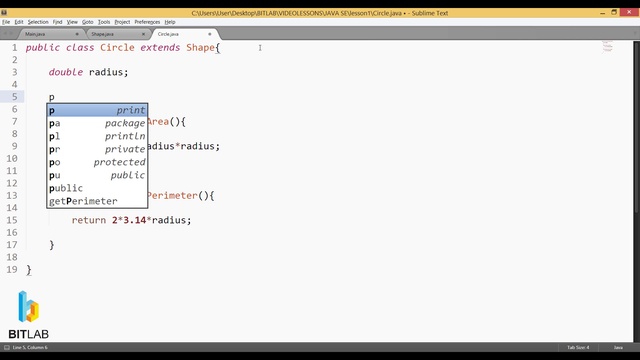The width and height of the screenshot is (640, 360).
Task: Click line number 15 in the gutter
Action: click(x=12, y=220)
